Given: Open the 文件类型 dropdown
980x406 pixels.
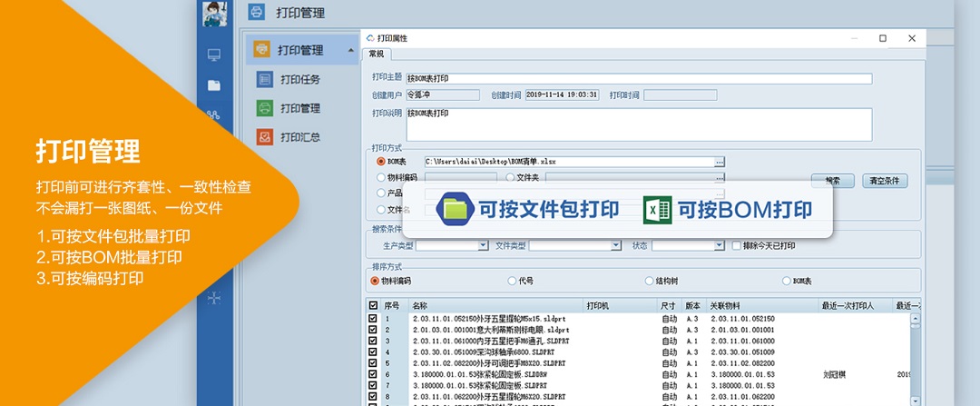Looking at the screenshot, I should point(616,246).
